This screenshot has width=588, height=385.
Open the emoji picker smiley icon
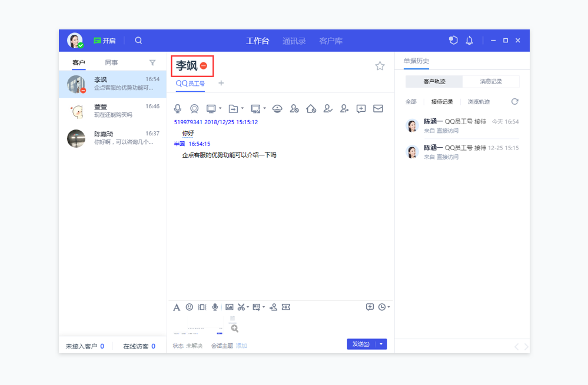190,307
